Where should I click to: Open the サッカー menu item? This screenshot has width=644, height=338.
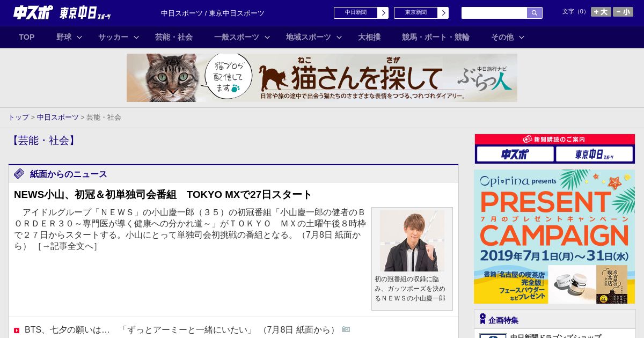click(113, 37)
